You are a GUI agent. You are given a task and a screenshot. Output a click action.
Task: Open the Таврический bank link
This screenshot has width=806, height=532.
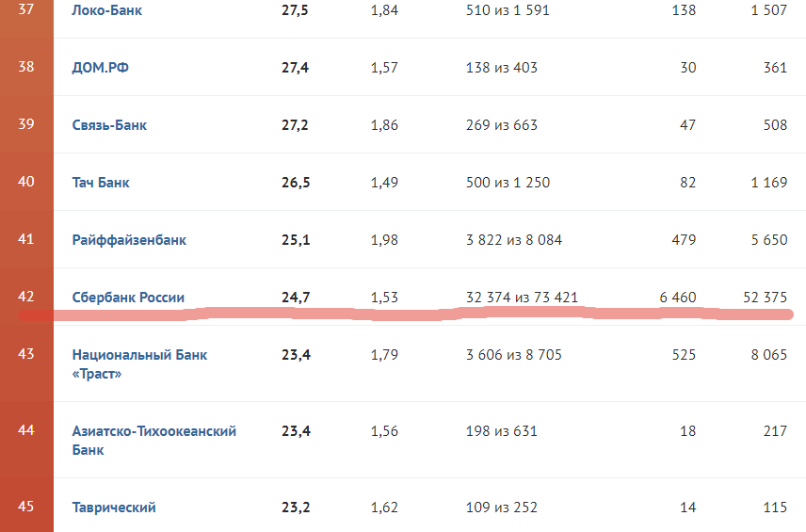(114, 508)
